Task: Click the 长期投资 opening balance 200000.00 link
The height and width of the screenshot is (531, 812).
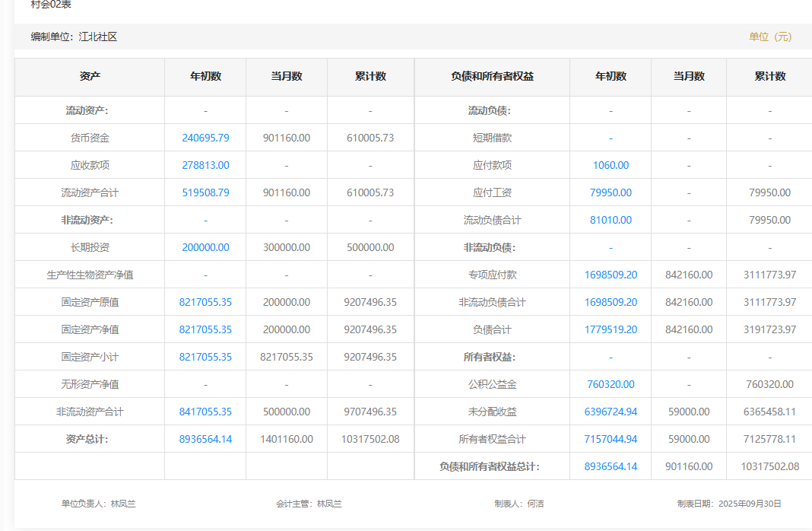Action: pyautogui.click(x=205, y=247)
